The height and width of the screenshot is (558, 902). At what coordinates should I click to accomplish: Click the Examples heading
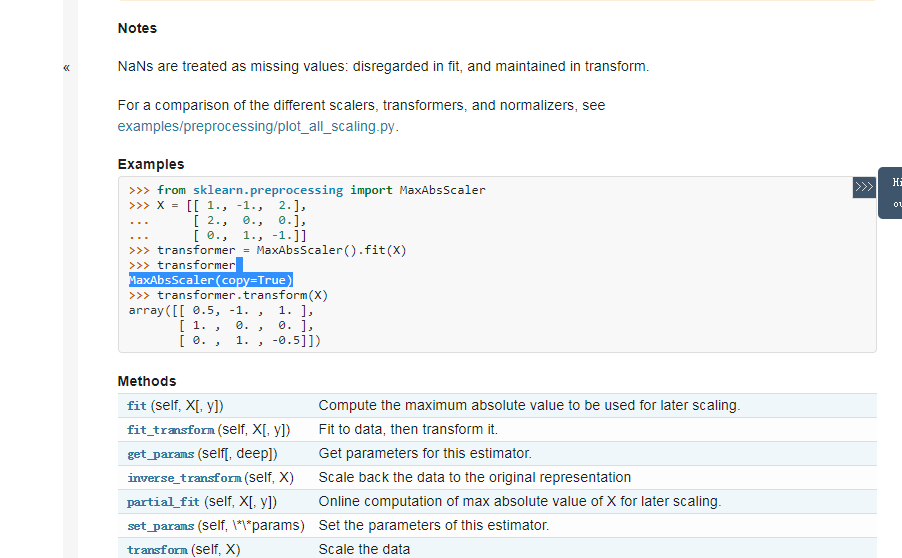pyautogui.click(x=151, y=164)
